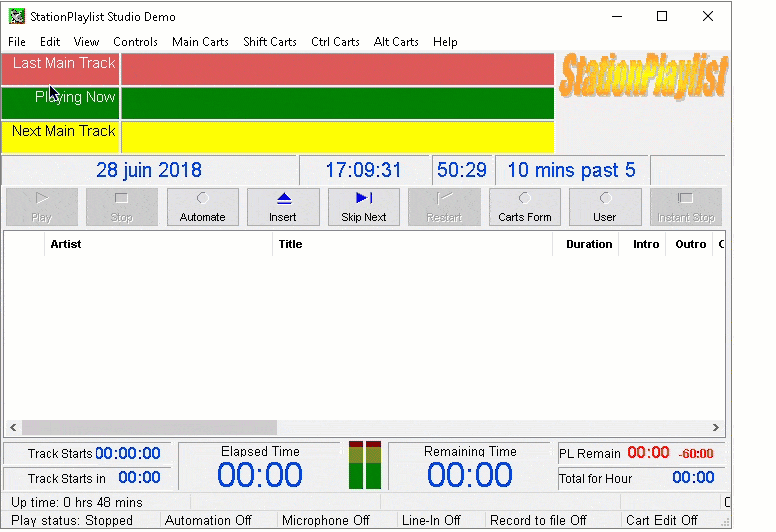Toggle the Automate button

202,207
